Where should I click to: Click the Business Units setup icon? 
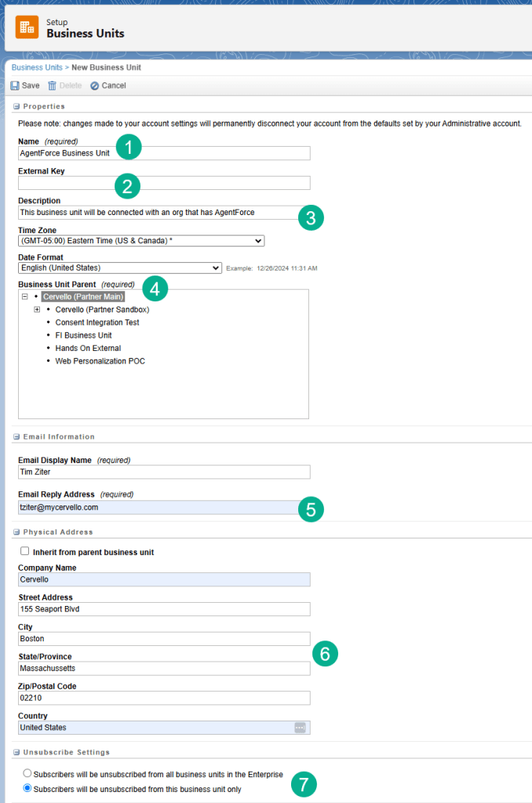point(27,27)
